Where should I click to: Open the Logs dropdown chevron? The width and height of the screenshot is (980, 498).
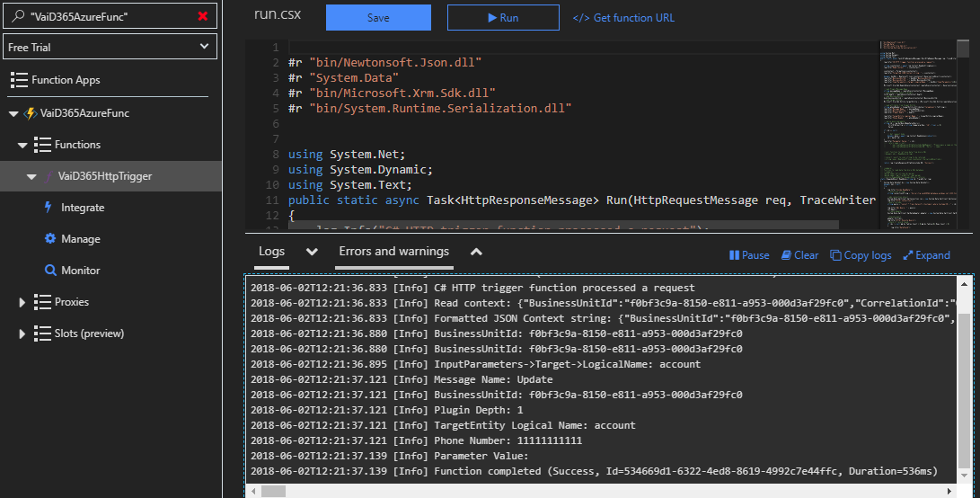tap(312, 252)
